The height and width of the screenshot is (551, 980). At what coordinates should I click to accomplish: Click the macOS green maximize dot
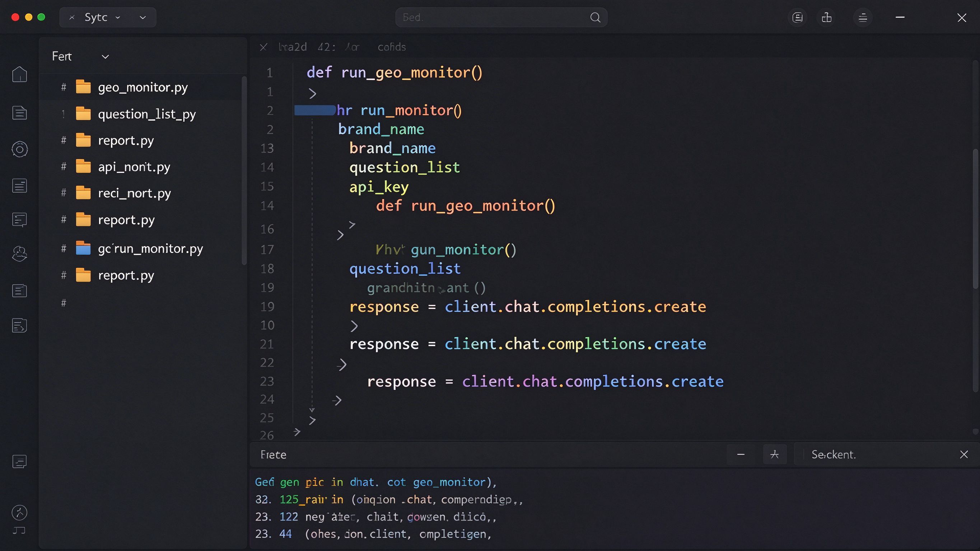pyautogui.click(x=42, y=17)
